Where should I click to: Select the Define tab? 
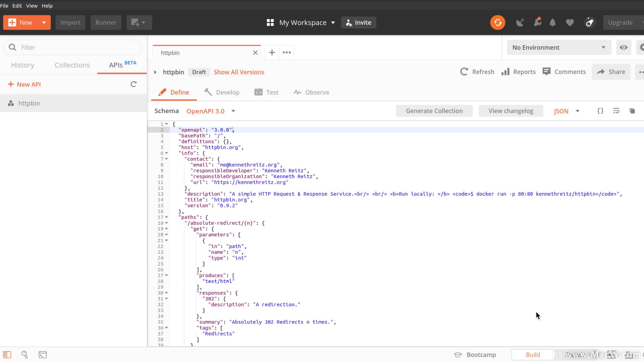click(174, 92)
